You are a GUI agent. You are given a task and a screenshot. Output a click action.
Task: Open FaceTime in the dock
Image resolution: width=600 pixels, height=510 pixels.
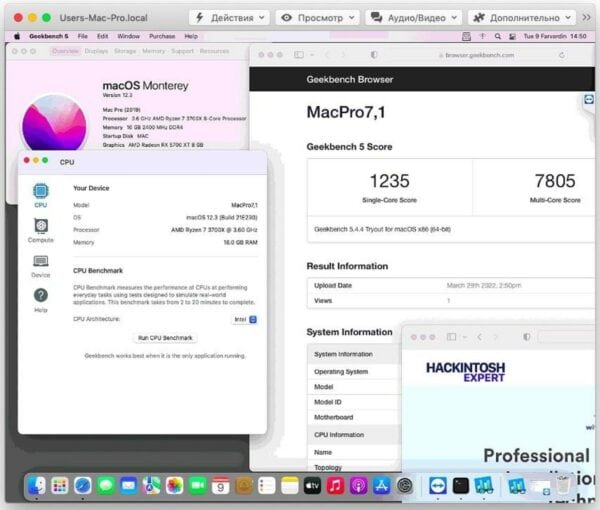(x=197, y=486)
